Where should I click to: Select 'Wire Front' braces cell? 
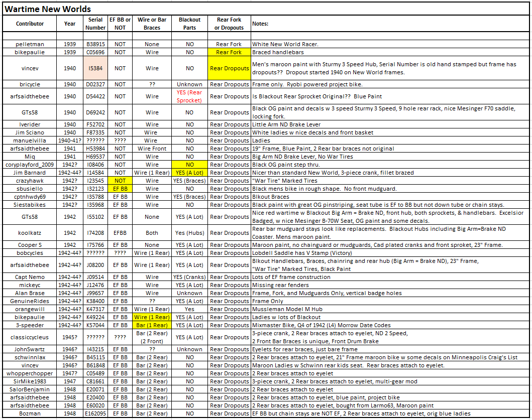pyautogui.click(x=152, y=149)
